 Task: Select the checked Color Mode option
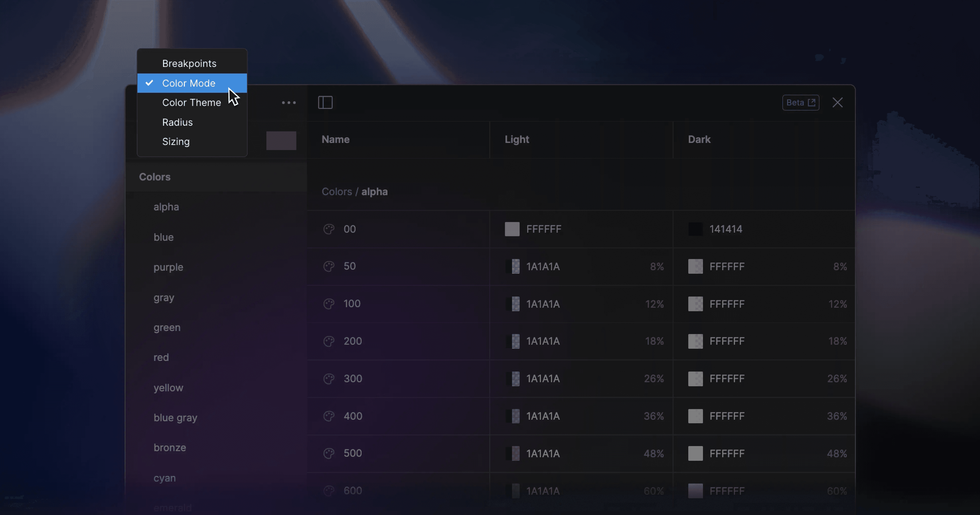coord(189,83)
